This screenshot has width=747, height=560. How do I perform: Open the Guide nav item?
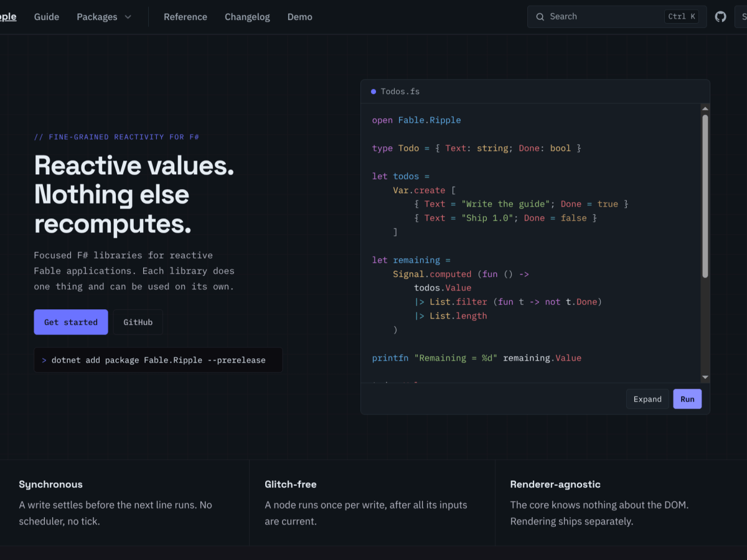coord(47,17)
